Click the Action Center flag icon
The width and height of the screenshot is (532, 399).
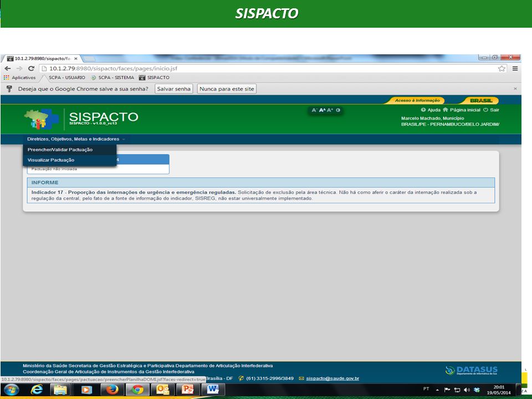pos(447,390)
